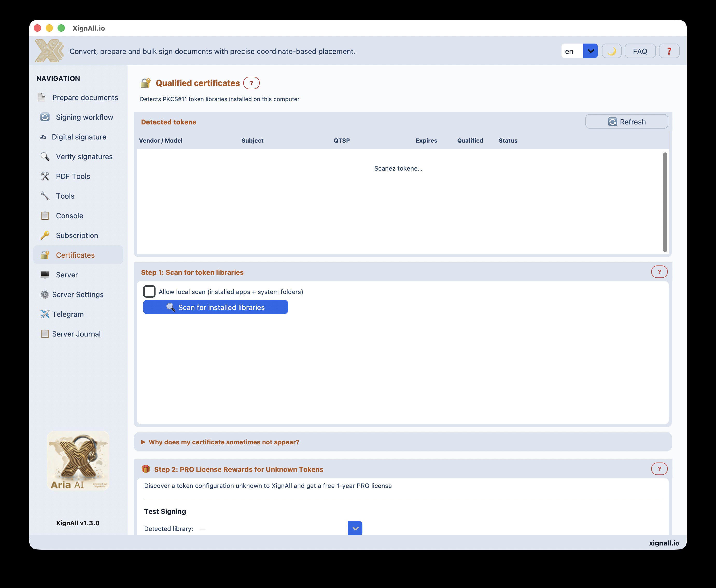
Task: Open Digital signature in navigation
Action: 78,137
